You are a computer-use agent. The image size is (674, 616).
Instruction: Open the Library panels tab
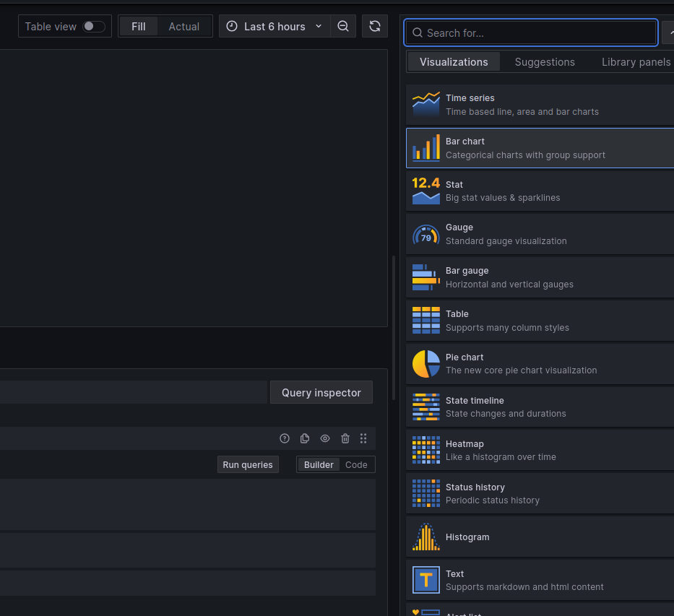(636, 62)
